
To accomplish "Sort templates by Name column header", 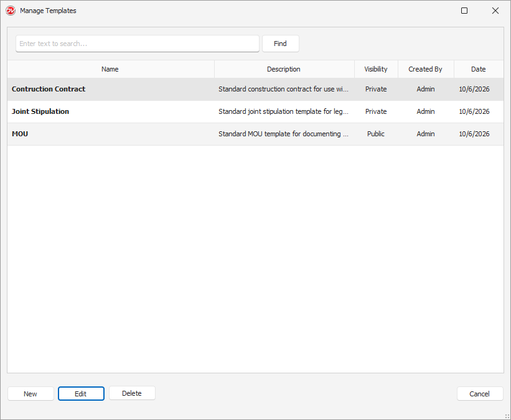I will [110, 69].
